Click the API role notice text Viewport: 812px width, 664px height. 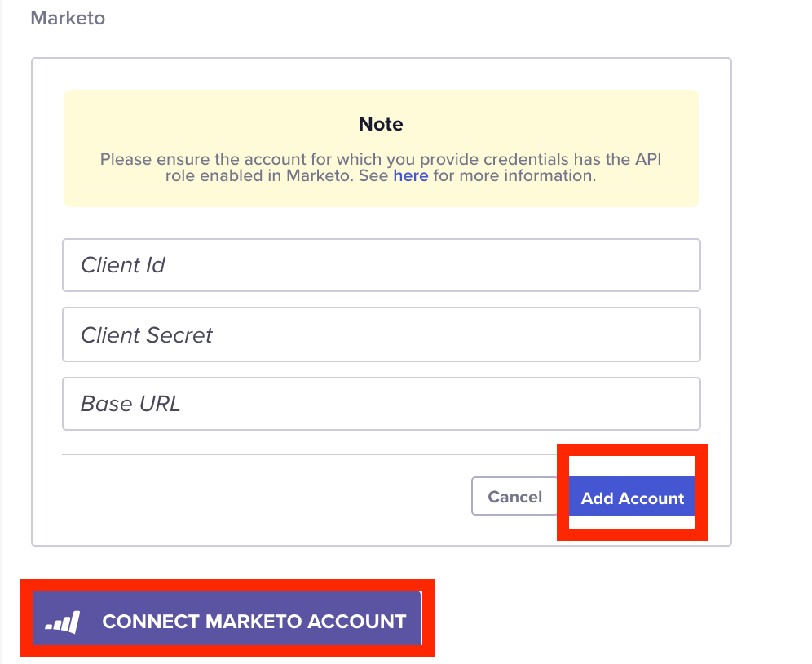381,167
